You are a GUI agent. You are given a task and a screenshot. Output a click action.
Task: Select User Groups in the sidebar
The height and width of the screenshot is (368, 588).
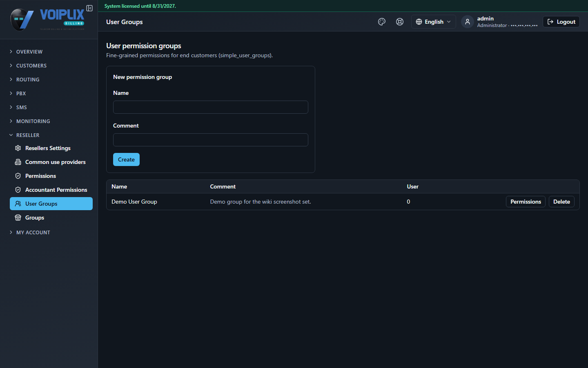[51, 204]
